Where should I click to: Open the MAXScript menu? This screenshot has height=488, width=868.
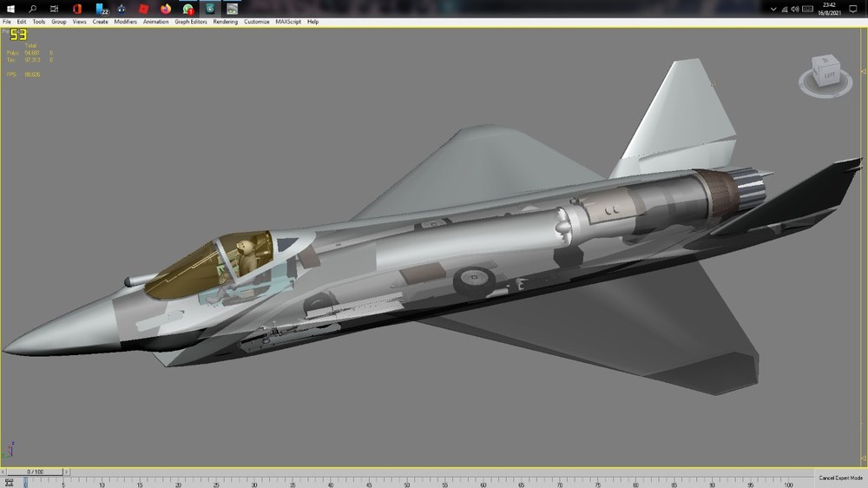pyautogui.click(x=288, y=22)
